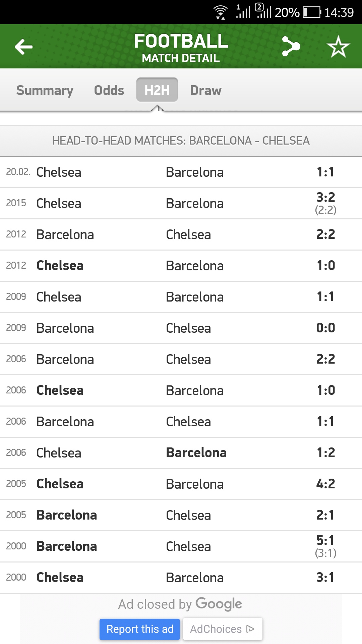Click the Football Match Detail title
Image resolution: width=362 pixels, height=644 pixels.
click(181, 48)
